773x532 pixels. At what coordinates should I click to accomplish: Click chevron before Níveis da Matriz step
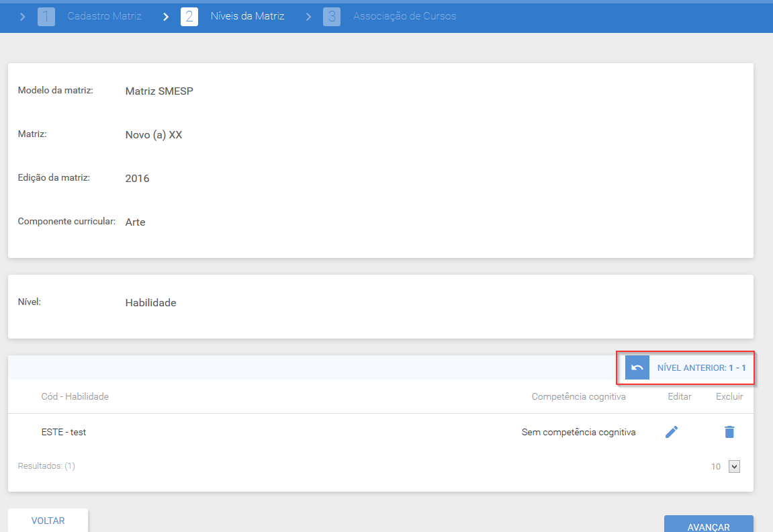tap(166, 17)
